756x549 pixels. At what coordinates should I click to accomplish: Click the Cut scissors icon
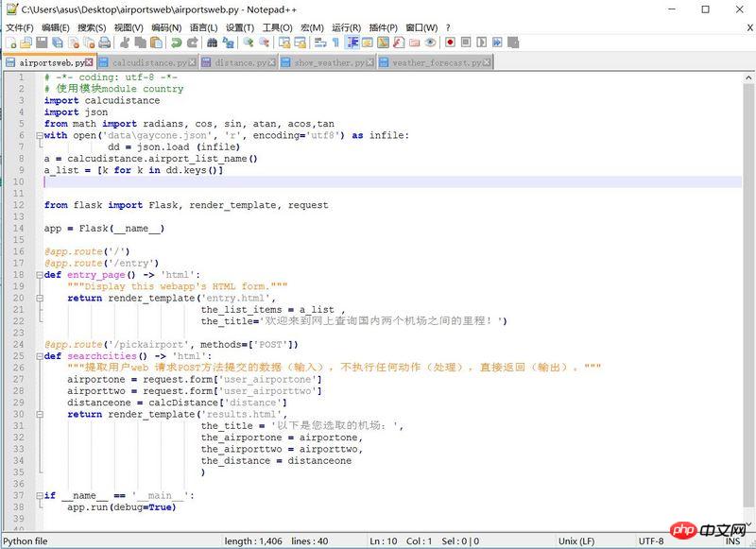125,43
